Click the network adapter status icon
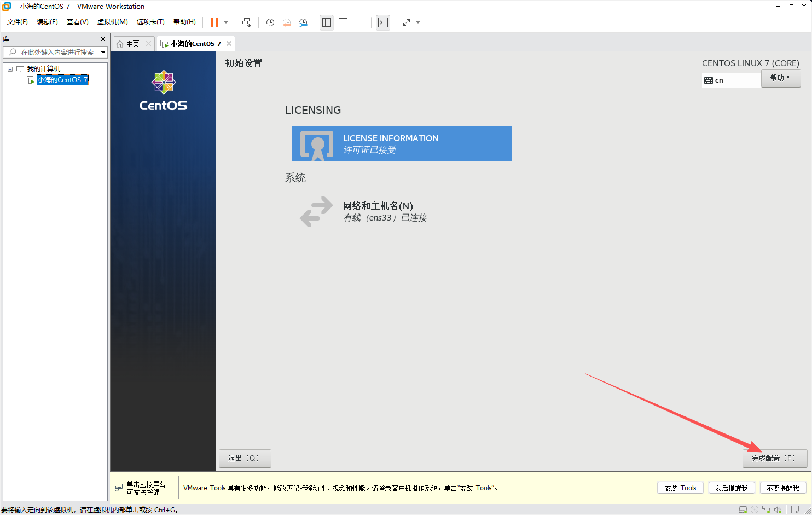 tap(766, 510)
